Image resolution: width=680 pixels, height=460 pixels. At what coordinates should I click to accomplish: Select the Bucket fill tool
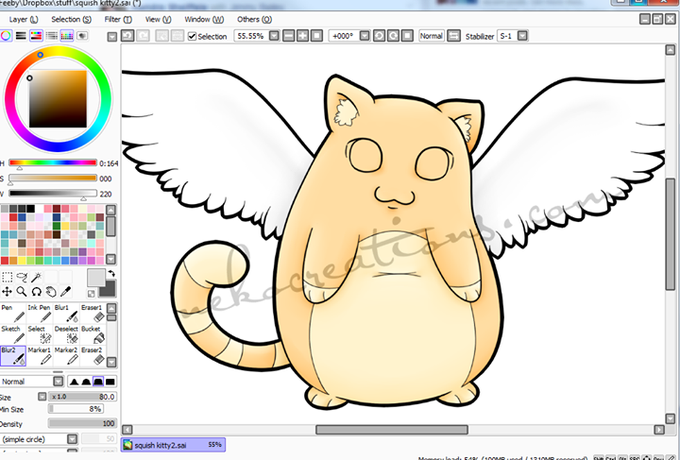tap(92, 334)
